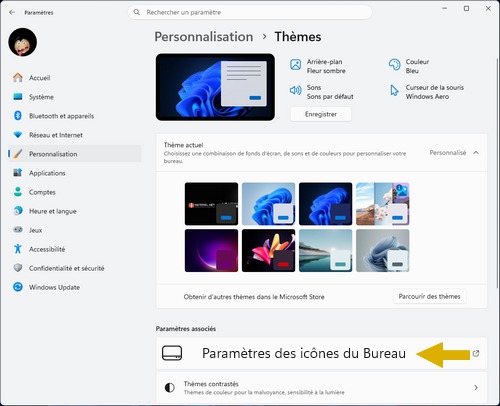Click the Rechercher un paramètre search field
Screen dimensions: 500x406
click(250, 12)
